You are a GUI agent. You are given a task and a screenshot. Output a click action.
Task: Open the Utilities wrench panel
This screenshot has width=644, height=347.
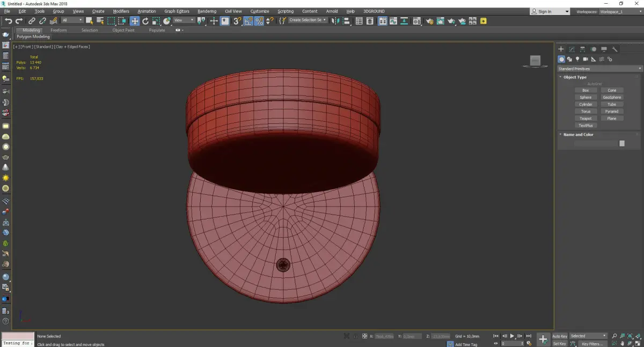point(615,49)
